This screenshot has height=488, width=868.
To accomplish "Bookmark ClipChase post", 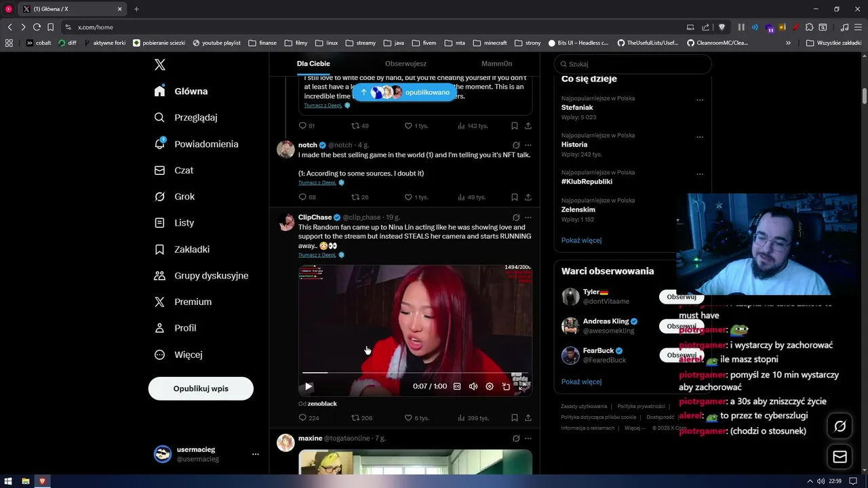I will (514, 418).
